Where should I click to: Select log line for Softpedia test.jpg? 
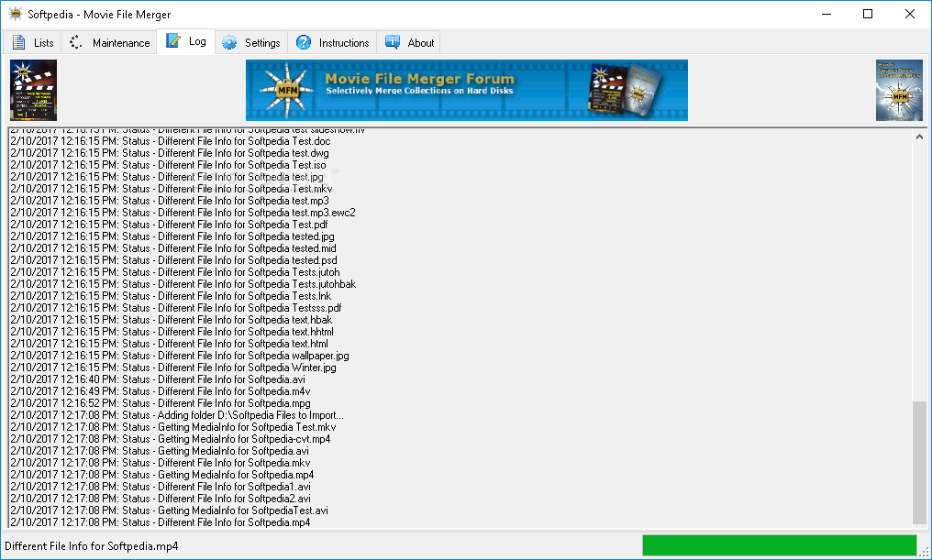167,177
